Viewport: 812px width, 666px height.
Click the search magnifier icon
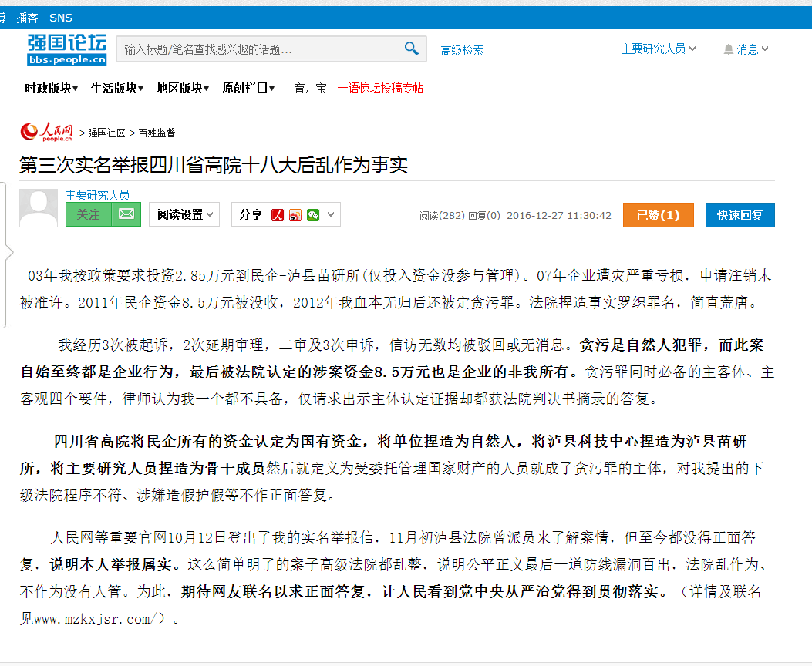click(412, 49)
